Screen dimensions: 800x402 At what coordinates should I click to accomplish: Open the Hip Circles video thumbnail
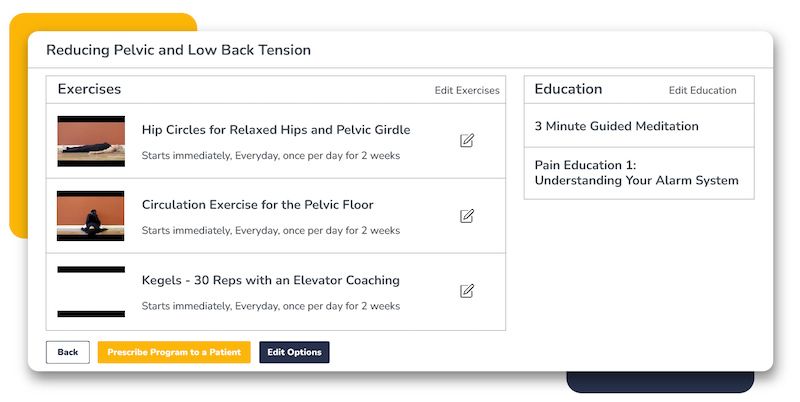(x=91, y=141)
